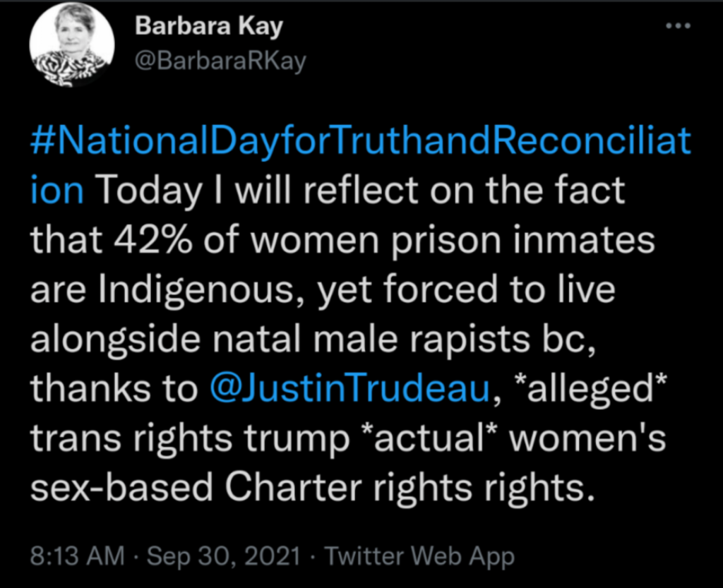The width and height of the screenshot is (723, 588).
Task: Click the 'women prison inmates' text
Action: pyautogui.click(x=453, y=241)
